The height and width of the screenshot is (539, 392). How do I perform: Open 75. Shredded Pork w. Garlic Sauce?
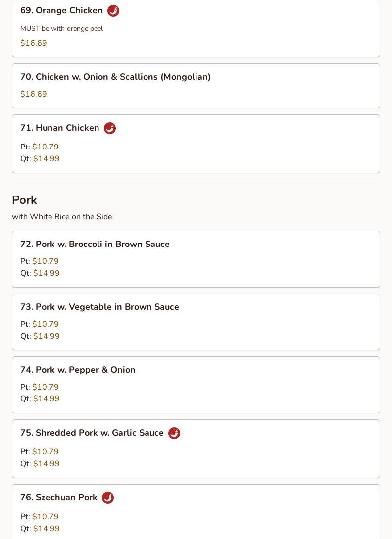coord(92,433)
